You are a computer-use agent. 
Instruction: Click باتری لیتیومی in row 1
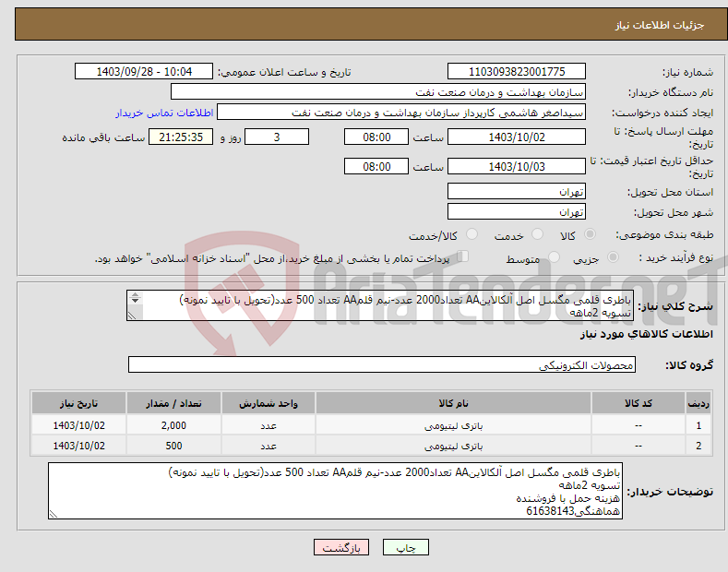point(453,425)
